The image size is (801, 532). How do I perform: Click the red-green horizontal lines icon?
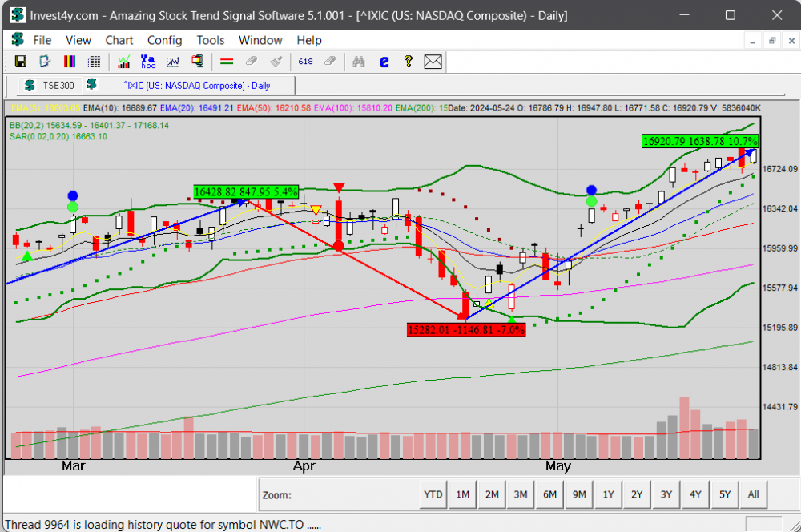[227, 62]
